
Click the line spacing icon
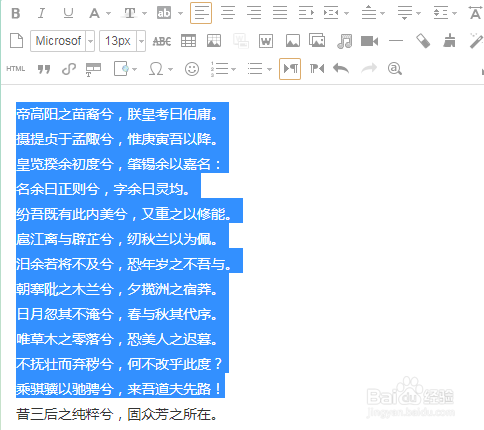click(441, 13)
